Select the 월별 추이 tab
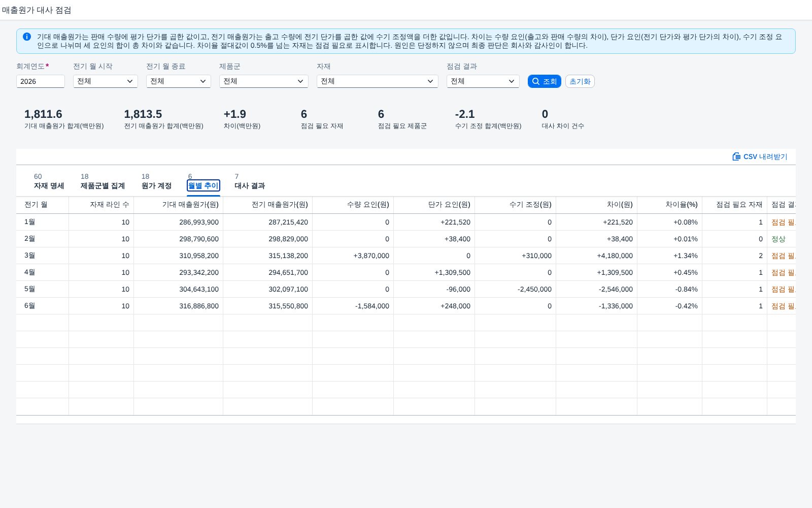The width and height of the screenshot is (812, 508). [x=203, y=186]
